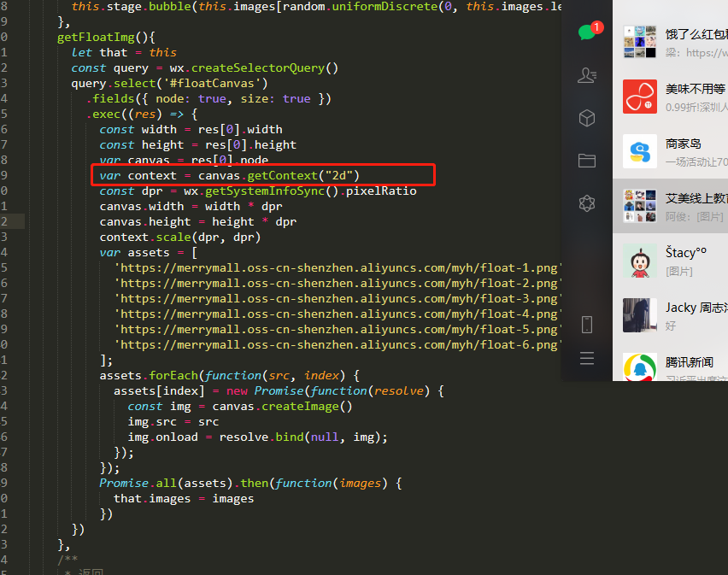This screenshot has width=728, height=575.
Task: Open the 腾讯新闻 penguin avatar
Action: (640, 367)
